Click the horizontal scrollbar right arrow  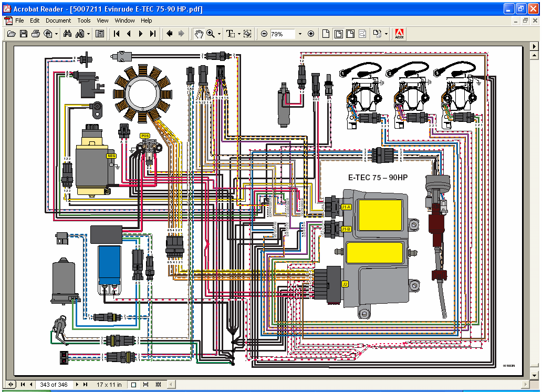coord(526,385)
